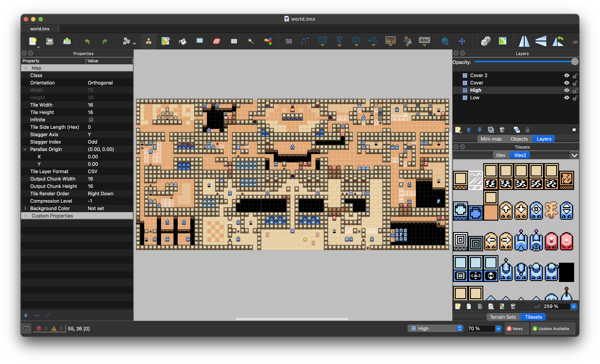This screenshot has height=364, width=600.
Task: Select the Insert Text Abc tool
Action: (x=424, y=41)
